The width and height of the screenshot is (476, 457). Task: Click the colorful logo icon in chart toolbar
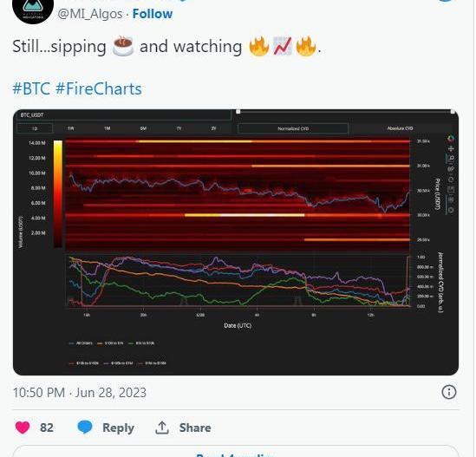point(451,139)
